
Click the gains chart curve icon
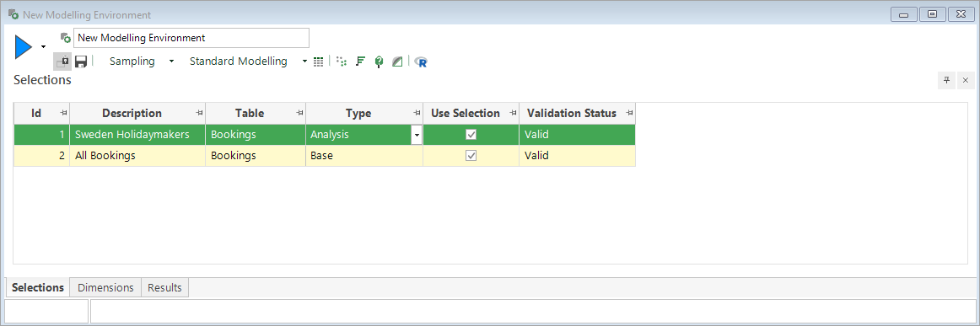[x=397, y=61]
